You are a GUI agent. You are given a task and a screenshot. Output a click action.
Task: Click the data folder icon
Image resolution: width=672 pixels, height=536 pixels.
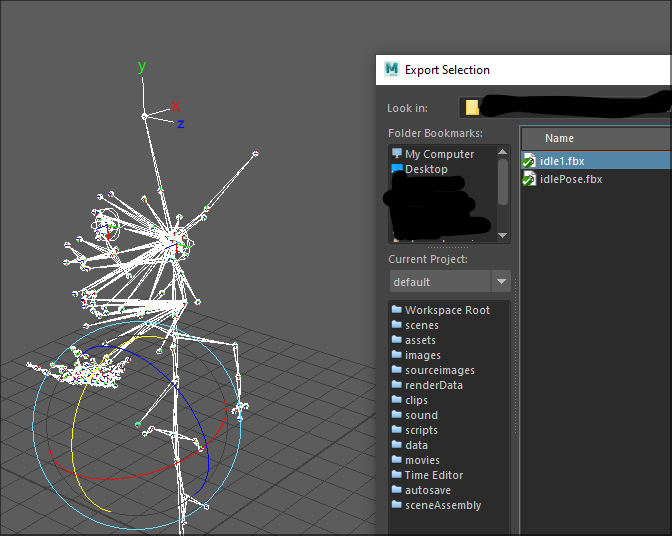(x=397, y=444)
